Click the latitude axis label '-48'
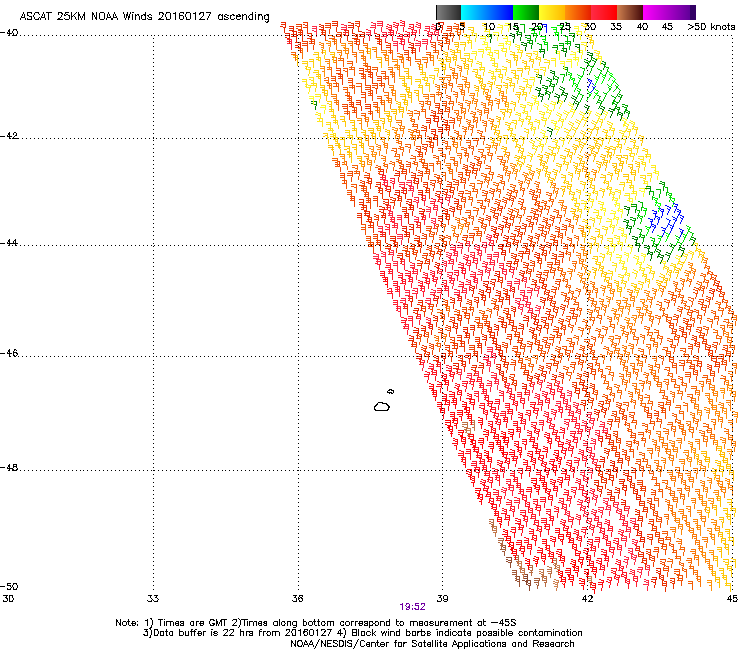The width and height of the screenshot is (740, 650). [x=9, y=467]
